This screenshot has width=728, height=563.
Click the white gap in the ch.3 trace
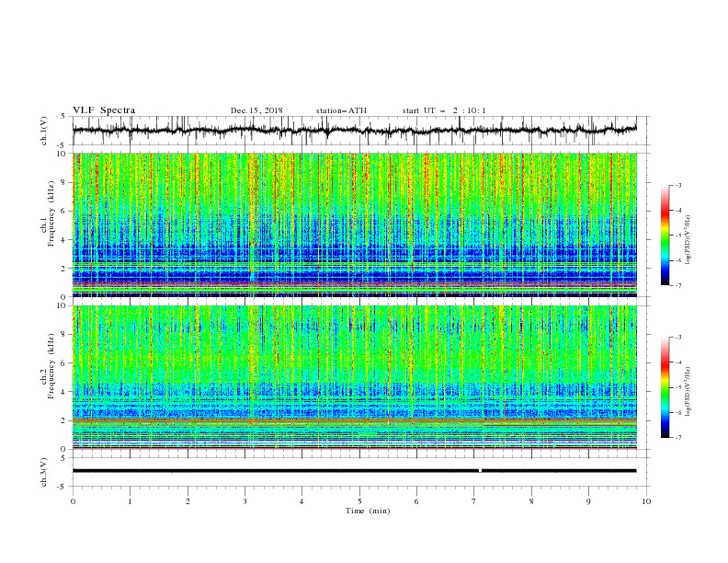point(480,471)
